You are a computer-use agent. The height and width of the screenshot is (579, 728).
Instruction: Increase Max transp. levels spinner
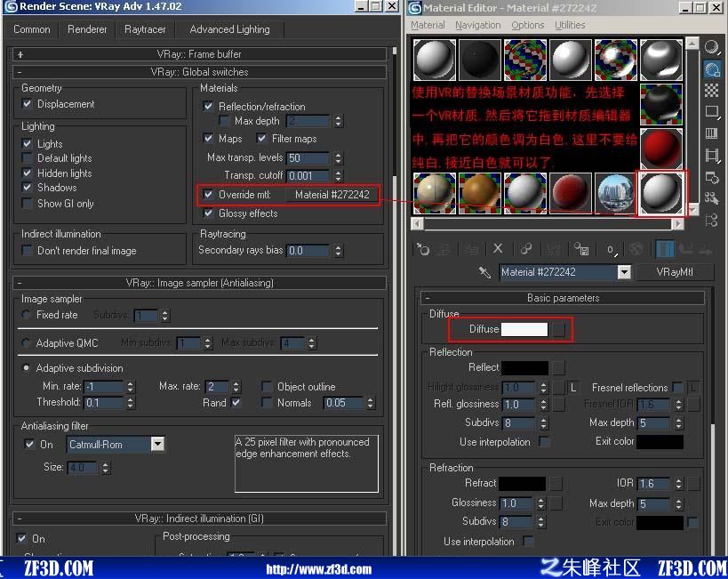point(338,156)
